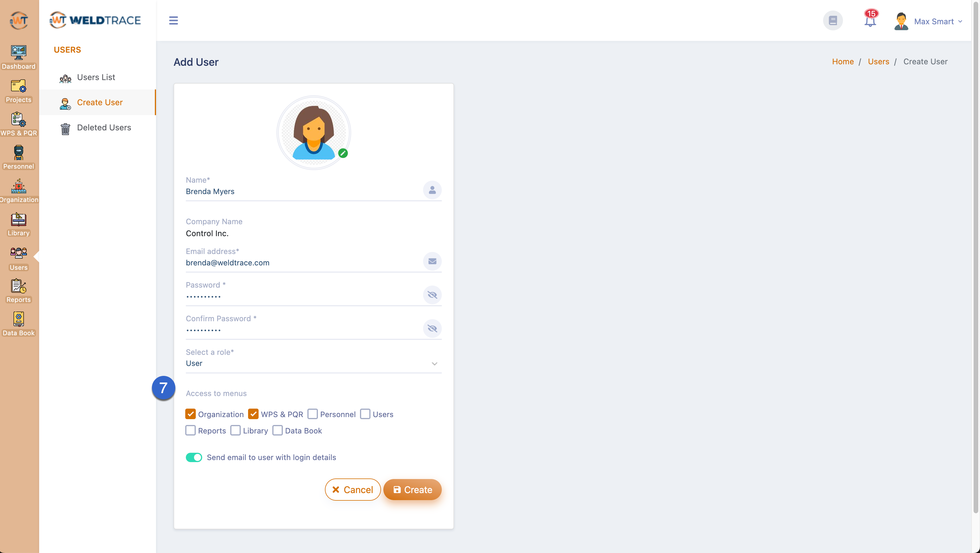Click the Max Smart username text
Image resolution: width=980 pixels, height=553 pixels.
[934, 21]
